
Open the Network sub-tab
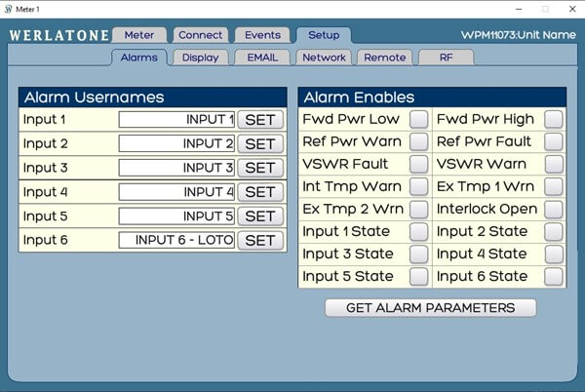(x=324, y=58)
